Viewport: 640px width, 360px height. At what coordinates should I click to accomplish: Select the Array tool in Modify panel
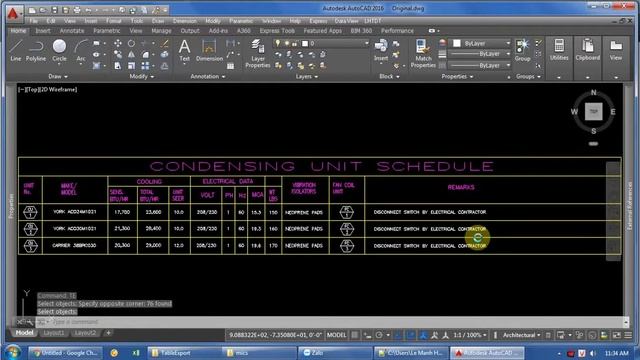click(x=145, y=65)
